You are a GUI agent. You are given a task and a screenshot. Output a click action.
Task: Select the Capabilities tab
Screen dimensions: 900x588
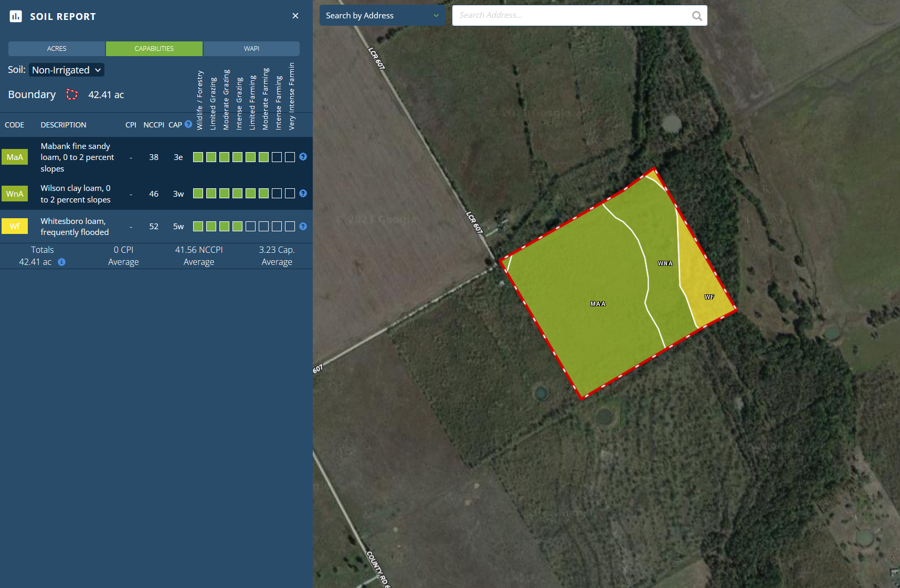click(154, 49)
